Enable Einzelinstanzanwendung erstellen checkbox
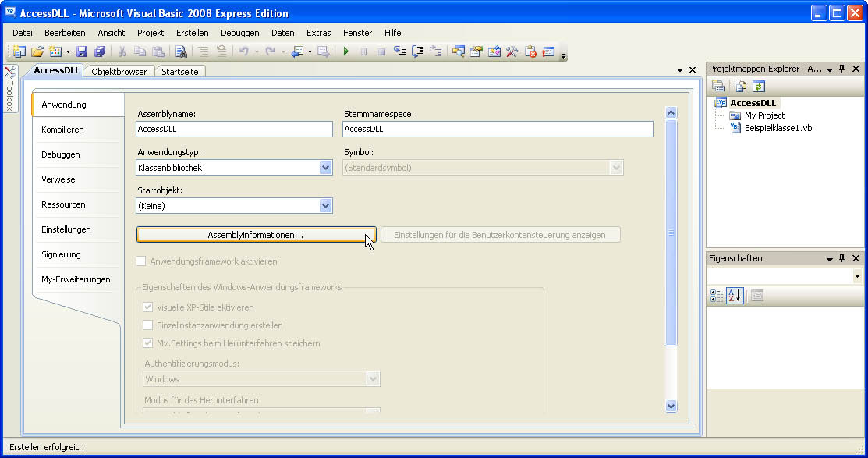The image size is (868, 458). [x=148, y=325]
